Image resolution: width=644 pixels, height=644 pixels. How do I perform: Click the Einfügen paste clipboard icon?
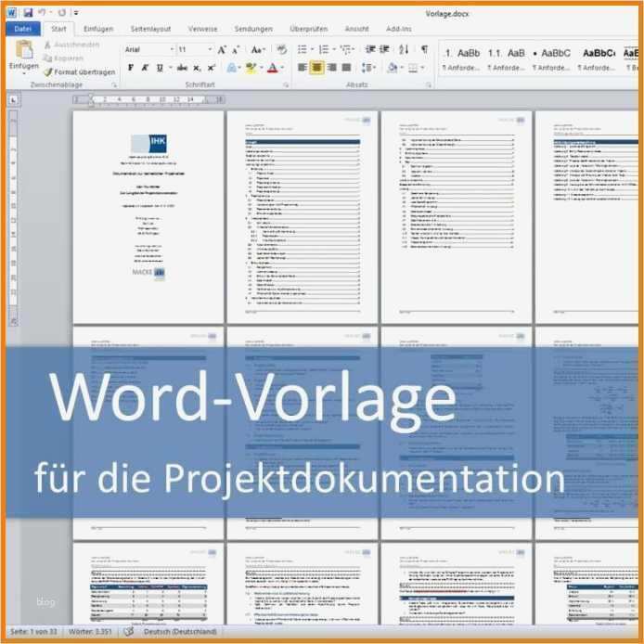pyautogui.click(x=24, y=50)
